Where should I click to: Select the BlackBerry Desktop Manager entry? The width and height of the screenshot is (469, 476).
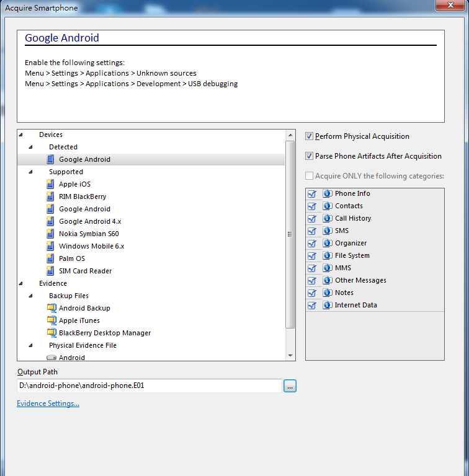105,333
